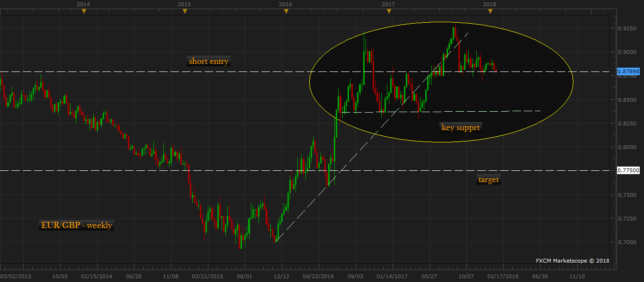Click the FXCM Marketscope copyright text
Screen dimensions: 644x282
click(572, 260)
